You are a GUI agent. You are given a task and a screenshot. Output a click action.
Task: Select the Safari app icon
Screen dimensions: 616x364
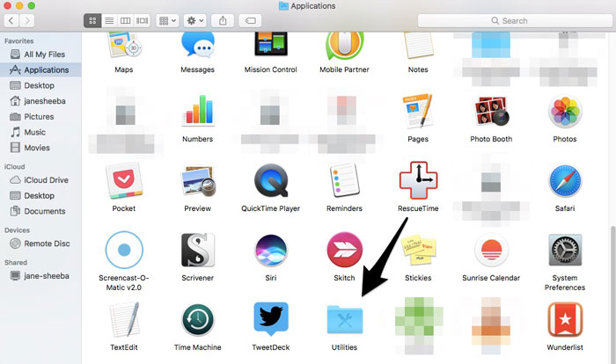[565, 182]
